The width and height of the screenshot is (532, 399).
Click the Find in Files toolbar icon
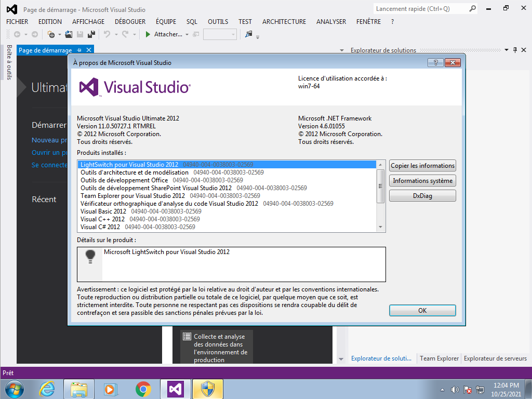coord(249,34)
